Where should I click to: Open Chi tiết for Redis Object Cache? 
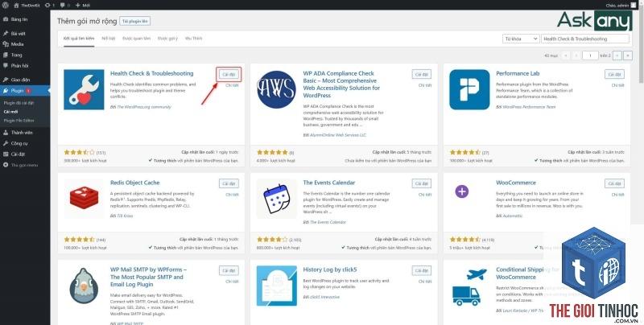click(x=232, y=195)
